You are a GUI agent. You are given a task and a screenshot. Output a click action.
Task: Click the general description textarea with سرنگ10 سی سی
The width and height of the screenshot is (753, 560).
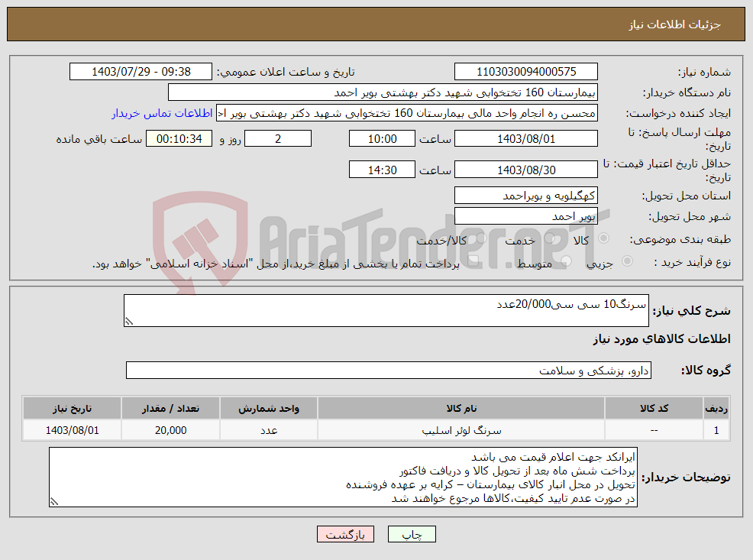(x=386, y=311)
